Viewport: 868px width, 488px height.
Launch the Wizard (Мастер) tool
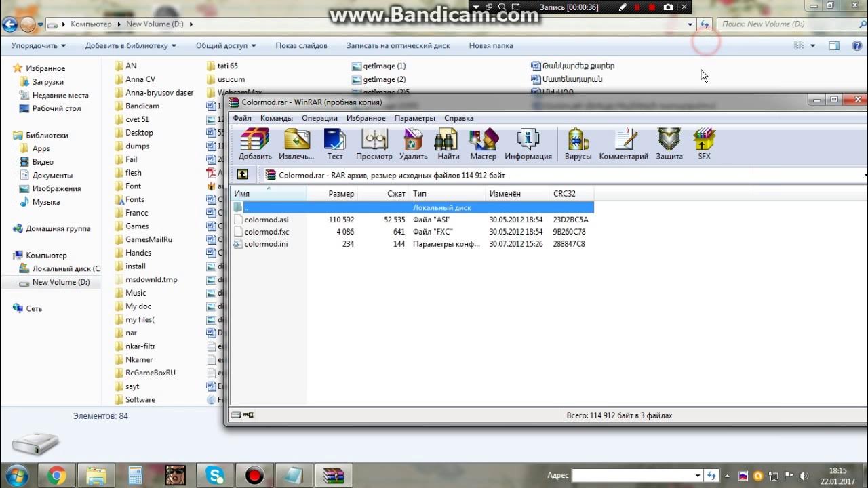point(484,144)
